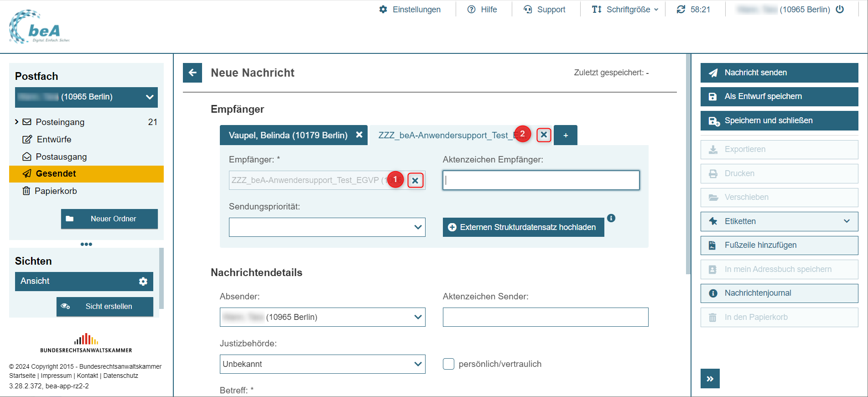Add another recipient with the plus tab

pyautogui.click(x=566, y=136)
